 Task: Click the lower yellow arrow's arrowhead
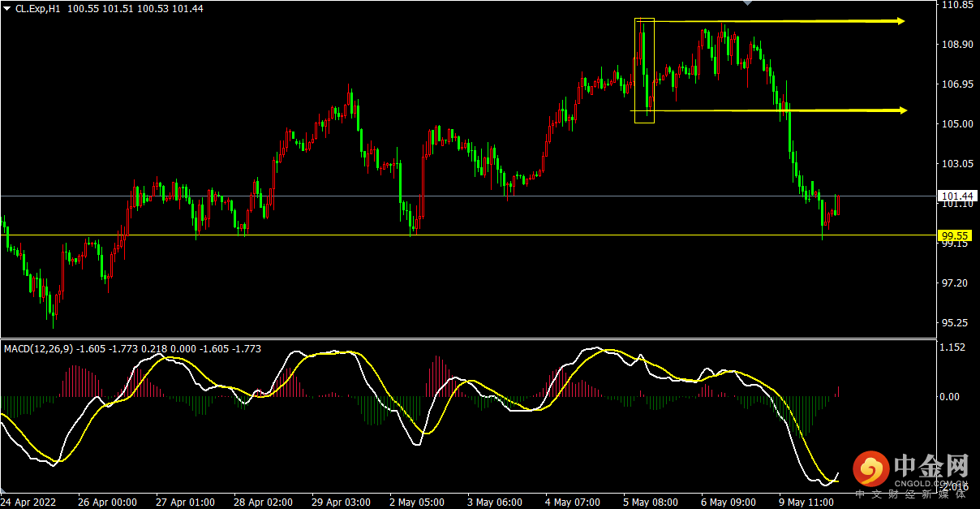click(902, 110)
